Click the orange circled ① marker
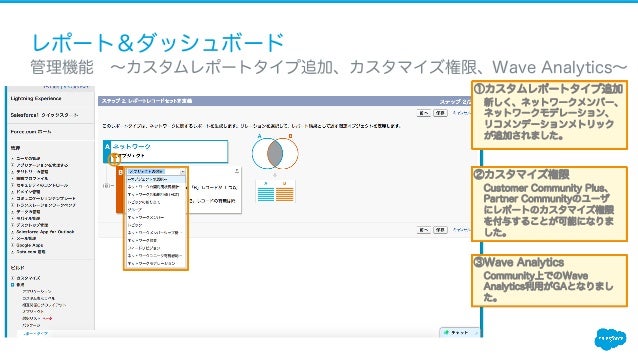This screenshot has height=360, width=638. click(x=114, y=160)
